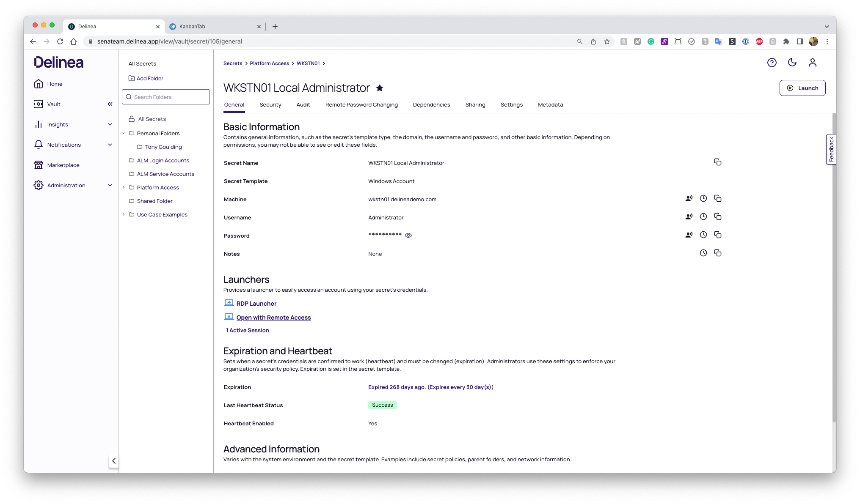Open the Settings tab
The width and height of the screenshot is (860, 504).
click(x=511, y=105)
